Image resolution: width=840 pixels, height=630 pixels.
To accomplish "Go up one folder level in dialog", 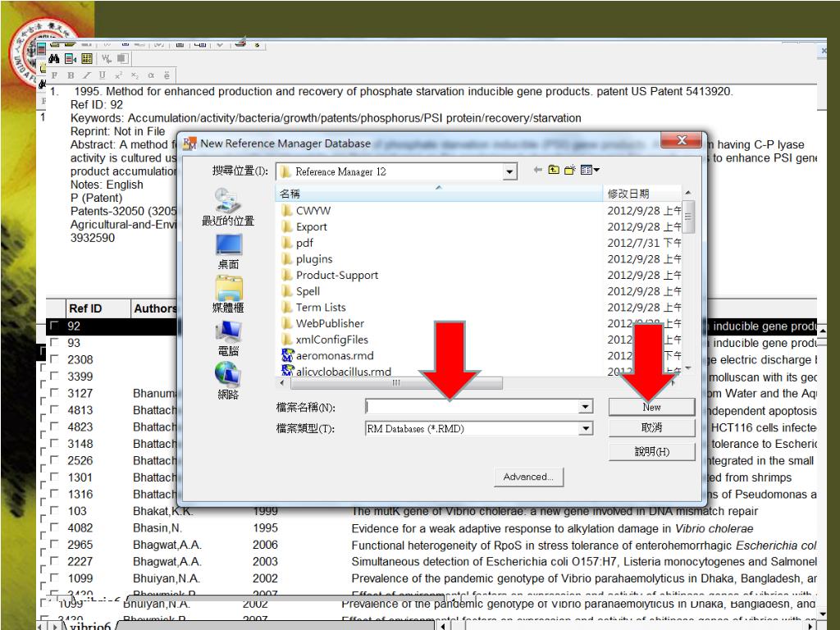I will [x=554, y=170].
